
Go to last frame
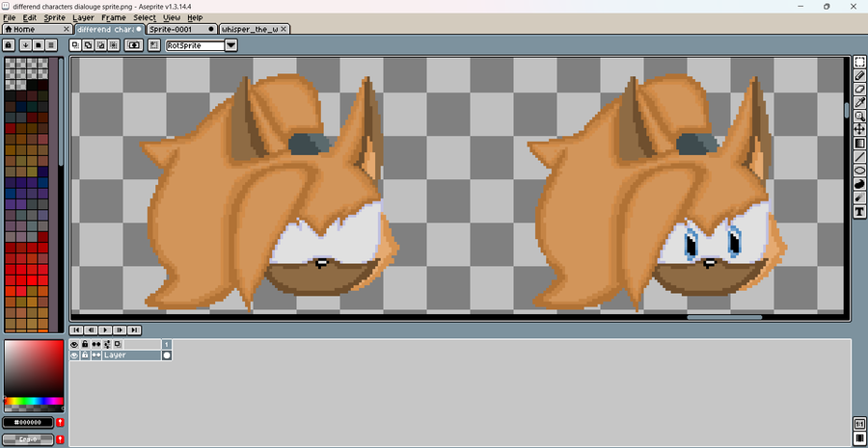(134, 330)
